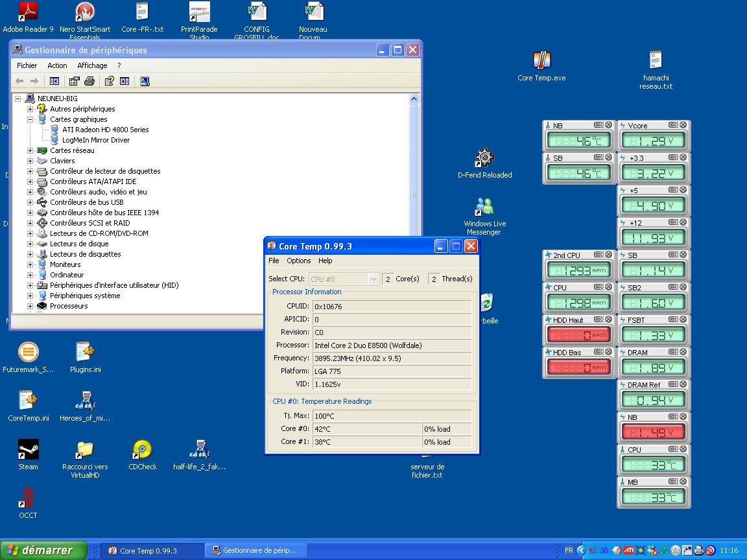Open the Affichage menu
The width and height of the screenshot is (747, 560).
coord(92,65)
